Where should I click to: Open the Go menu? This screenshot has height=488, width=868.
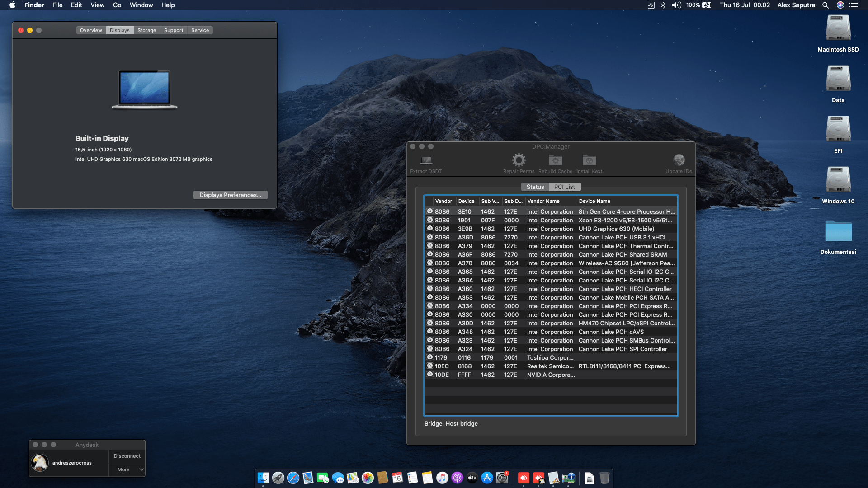click(117, 5)
